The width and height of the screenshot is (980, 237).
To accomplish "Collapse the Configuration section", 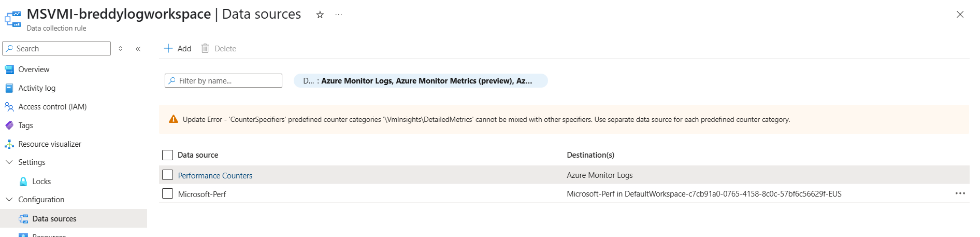I will [x=9, y=200].
